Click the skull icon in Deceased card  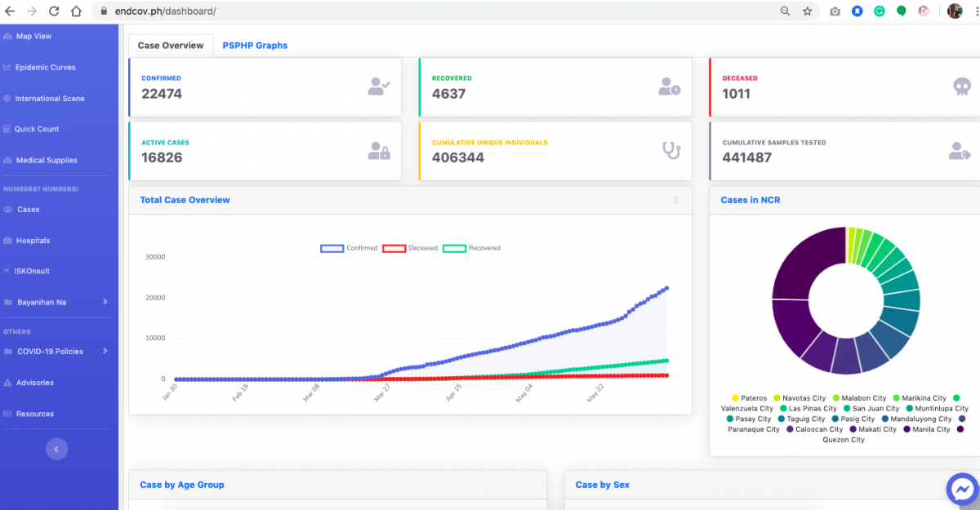pyautogui.click(x=962, y=86)
